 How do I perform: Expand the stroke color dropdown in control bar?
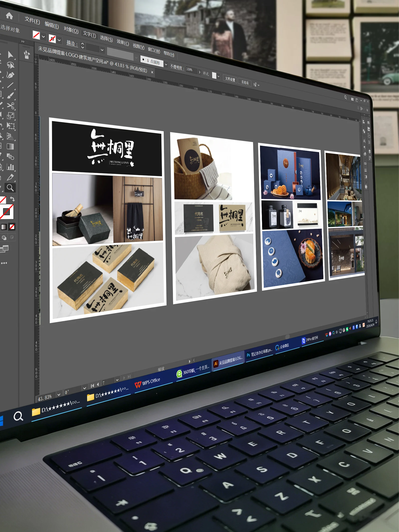coord(59,40)
